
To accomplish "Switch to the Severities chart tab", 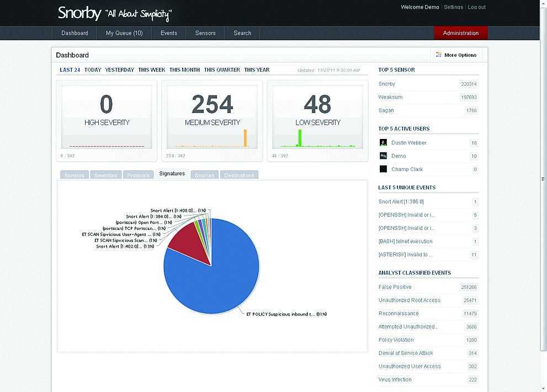I will click(105, 175).
